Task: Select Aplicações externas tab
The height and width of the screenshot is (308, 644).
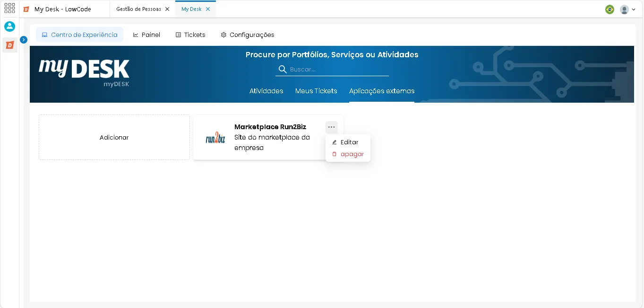Action: tap(382, 91)
